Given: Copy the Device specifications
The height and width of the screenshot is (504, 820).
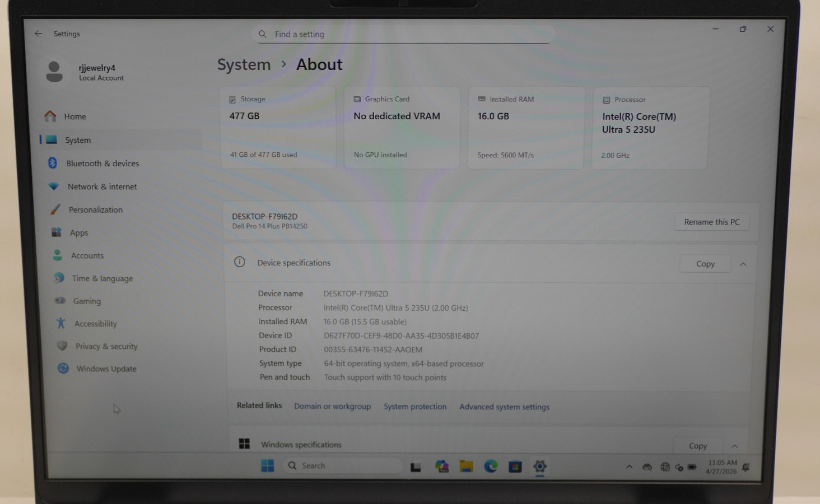Looking at the screenshot, I should [x=705, y=264].
